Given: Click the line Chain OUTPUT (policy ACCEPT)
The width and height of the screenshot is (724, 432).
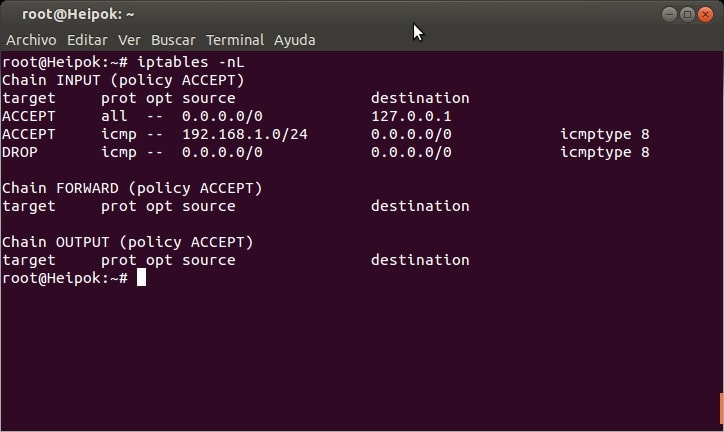Looking at the screenshot, I should [127, 242].
